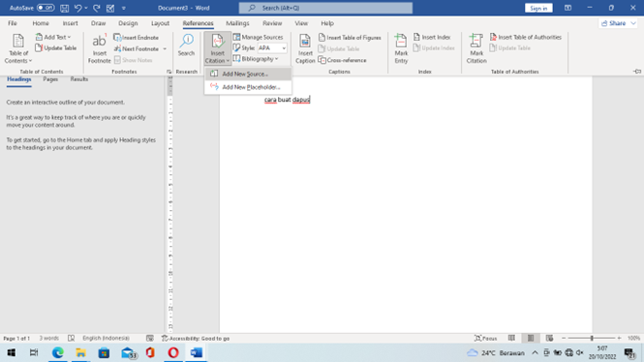
Task: Toggle the AutoSave switch
Action: coord(46,8)
